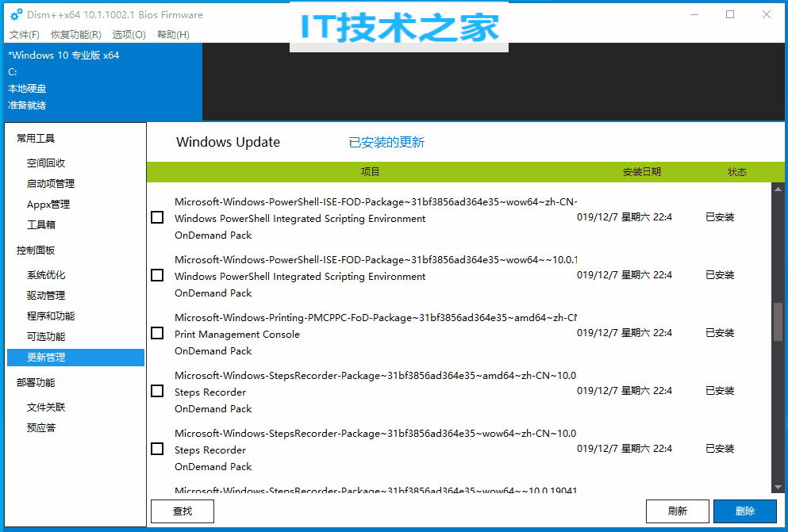The width and height of the screenshot is (788, 532).
Task: Click the scrollbar down arrow of the update list
Action: 778,487
